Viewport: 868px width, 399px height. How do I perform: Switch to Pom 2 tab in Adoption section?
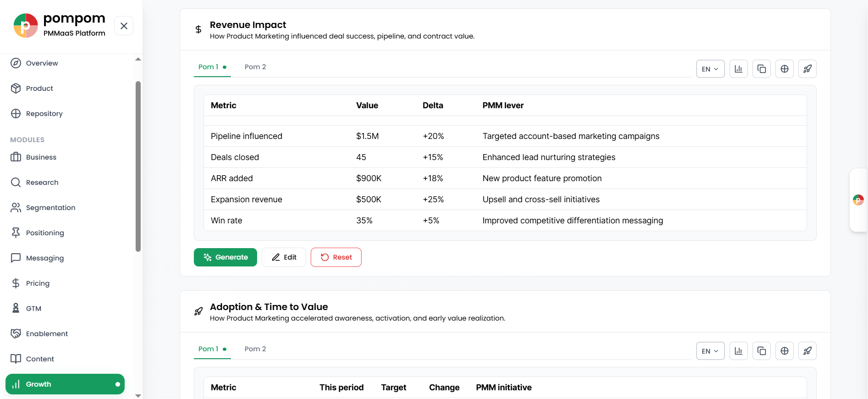255,349
